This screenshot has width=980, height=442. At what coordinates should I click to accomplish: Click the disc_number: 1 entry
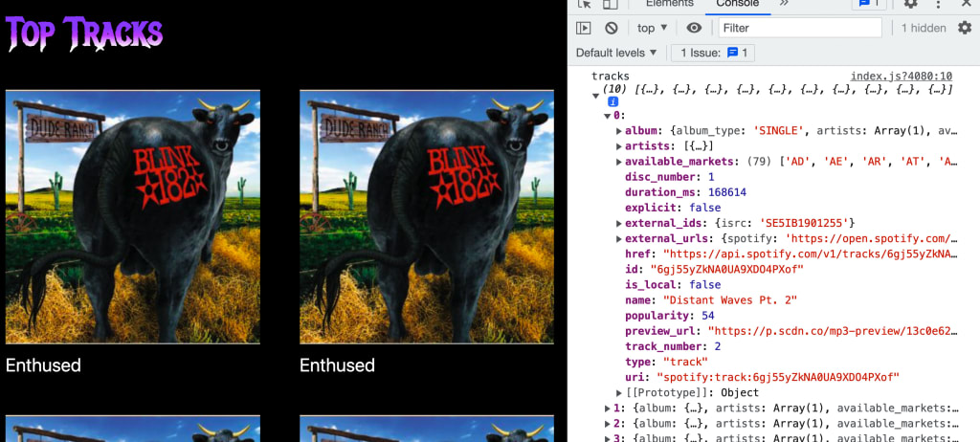point(669,177)
